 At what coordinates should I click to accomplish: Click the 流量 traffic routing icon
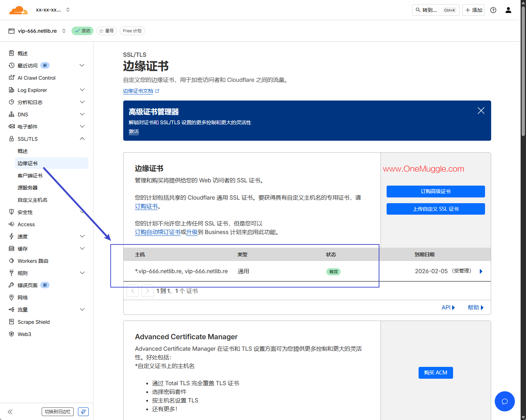pos(11,309)
